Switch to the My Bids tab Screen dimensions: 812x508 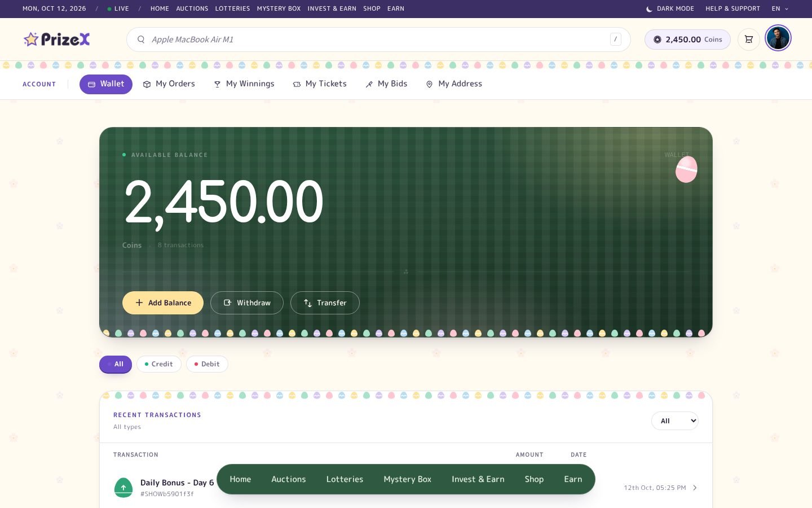pyautogui.click(x=386, y=84)
